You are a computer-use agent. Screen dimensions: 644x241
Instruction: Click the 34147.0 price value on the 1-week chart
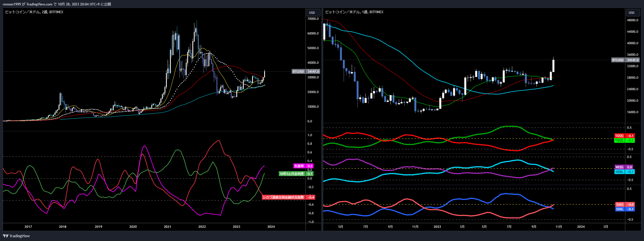click(633, 60)
